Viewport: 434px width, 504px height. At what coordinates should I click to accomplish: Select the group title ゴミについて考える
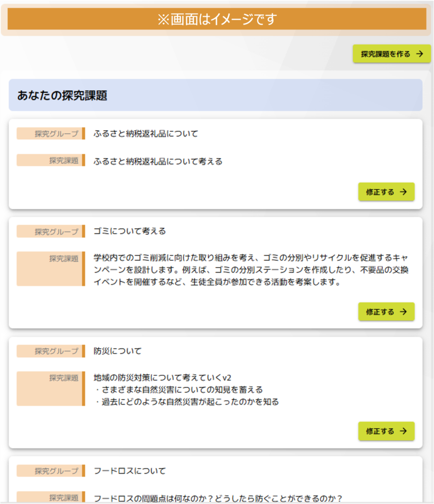pos(130,231)
